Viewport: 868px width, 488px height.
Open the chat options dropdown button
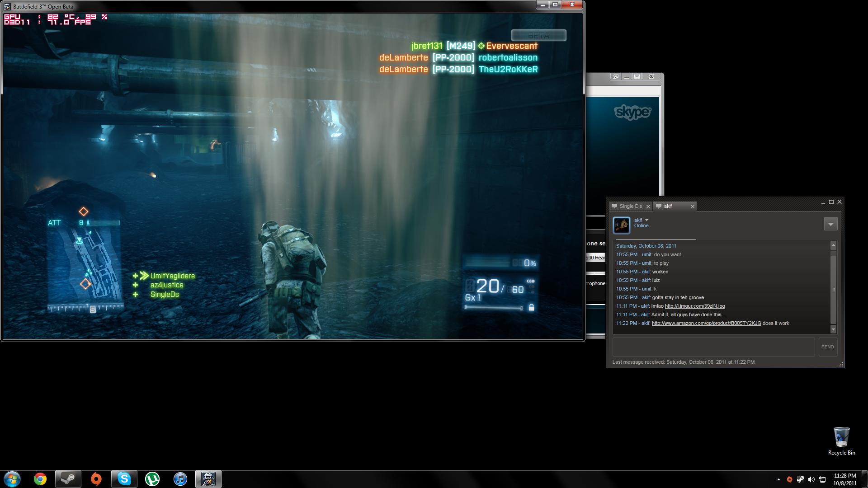tap(830, 224)
